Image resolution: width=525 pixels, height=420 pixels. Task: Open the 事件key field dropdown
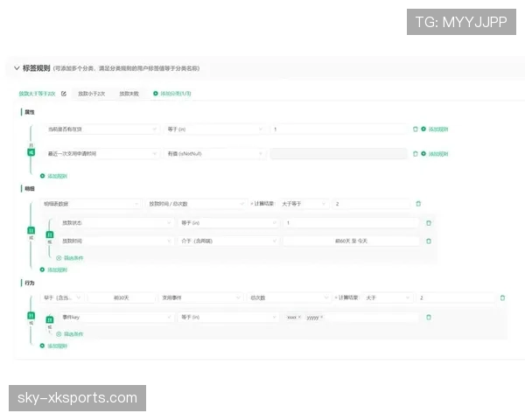pyautogui.click(x=116, y=317)
